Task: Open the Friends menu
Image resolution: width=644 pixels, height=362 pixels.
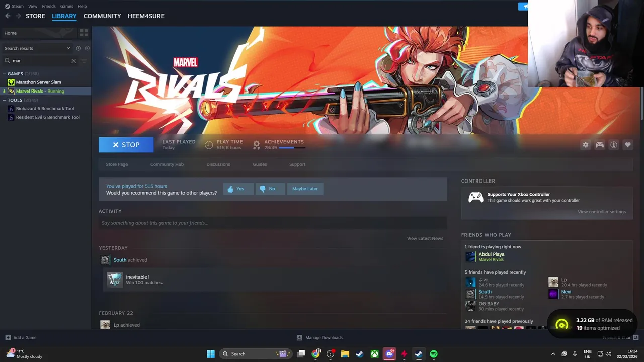Action: [x=49, y=6]
